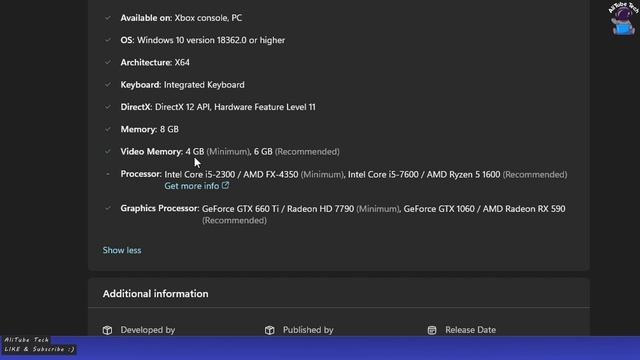Screen dimensions: 640x360
Task: Click the checkmark beside Available on
Action: coord(108,18)
